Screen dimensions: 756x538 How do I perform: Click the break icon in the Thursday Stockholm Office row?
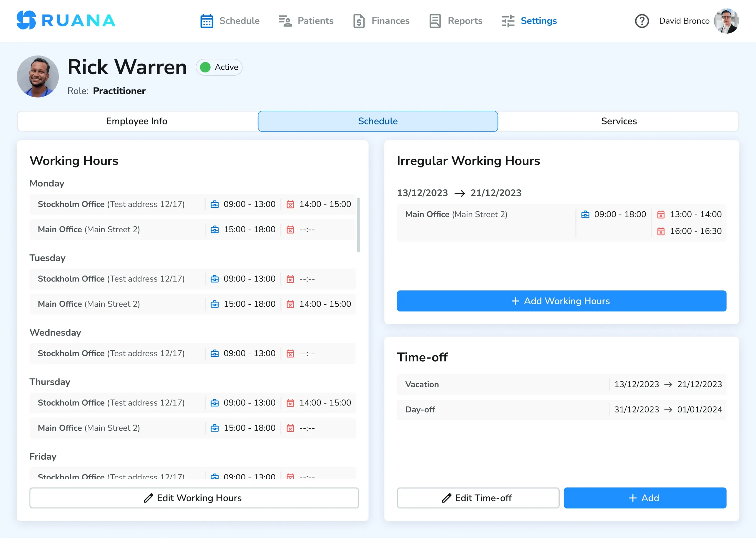290,403
